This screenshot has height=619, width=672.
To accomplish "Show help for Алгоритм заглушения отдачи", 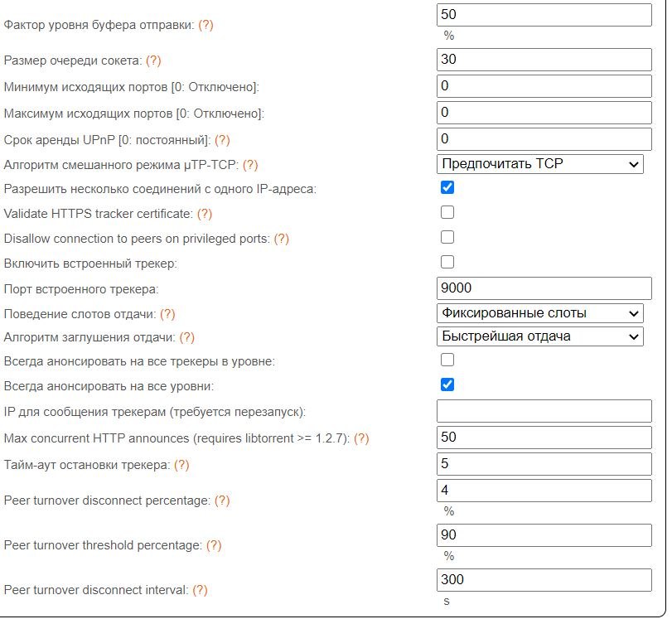I will click(187, 337).
